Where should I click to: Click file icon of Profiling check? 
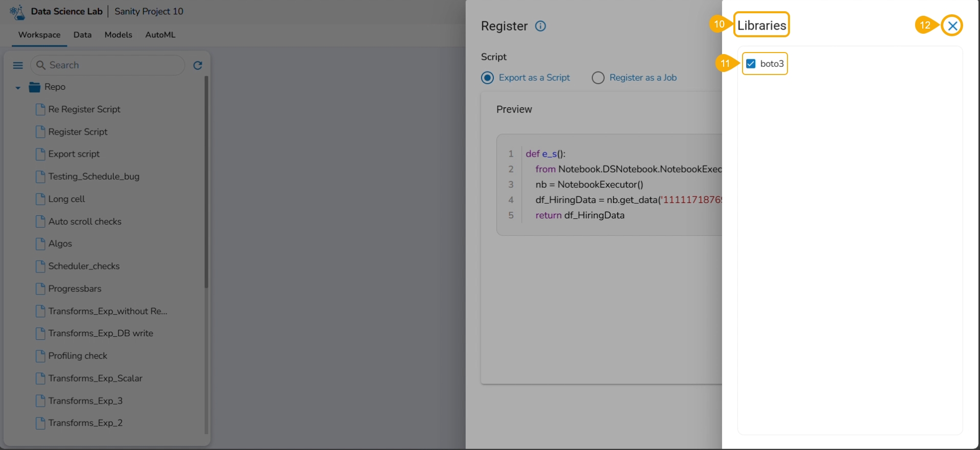(40, 356)
